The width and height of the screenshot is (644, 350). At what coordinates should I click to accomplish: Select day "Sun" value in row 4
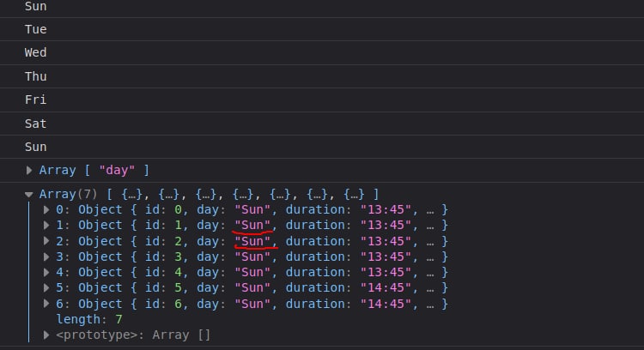(x=252, y=273)
